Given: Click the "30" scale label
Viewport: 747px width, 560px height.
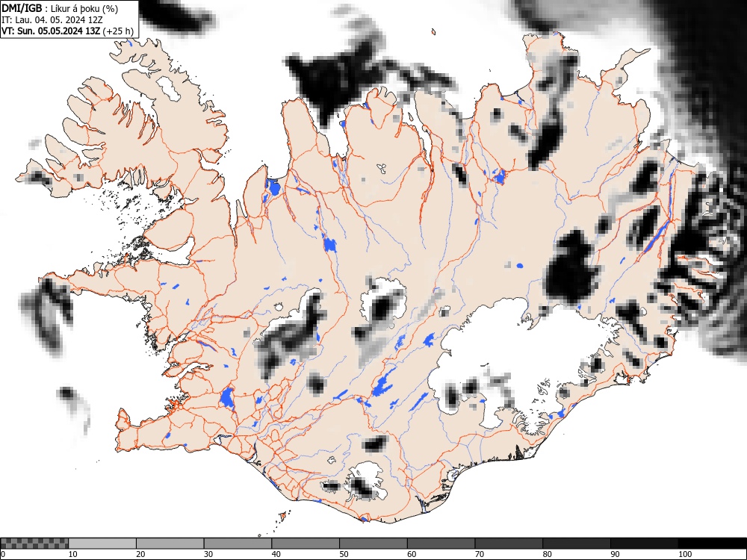Looking at the screenshot, I should [x=208, y=554].
